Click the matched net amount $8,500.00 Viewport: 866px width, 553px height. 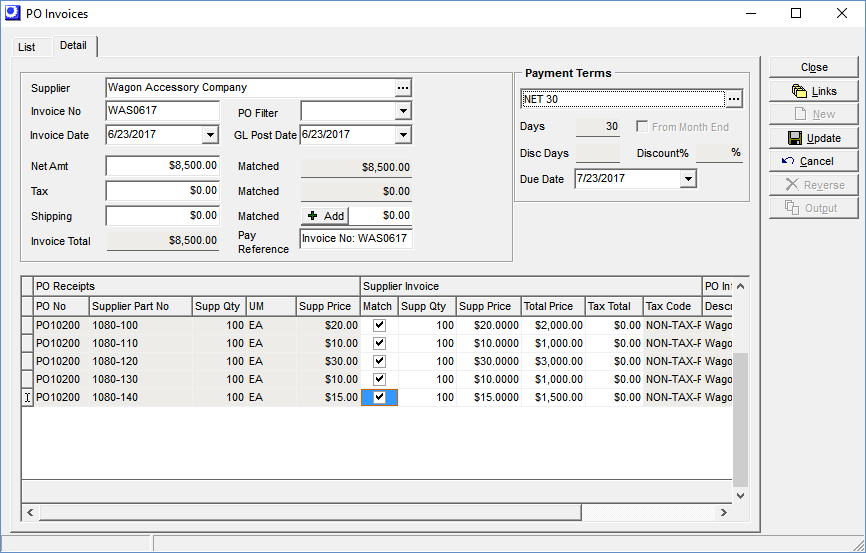pos(356,167)
